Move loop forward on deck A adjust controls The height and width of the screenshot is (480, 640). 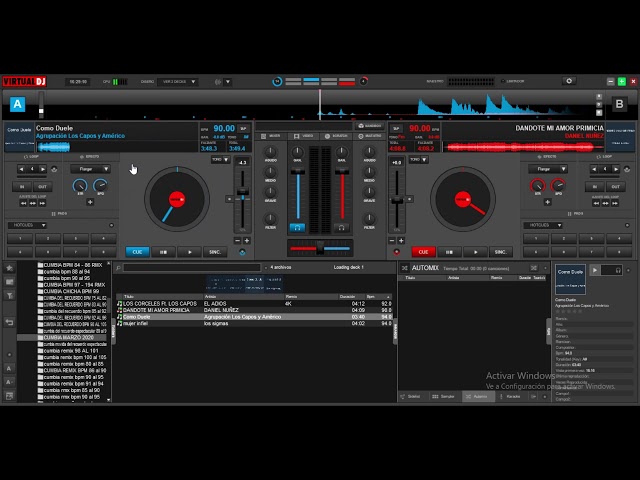(x=42, y=203)
